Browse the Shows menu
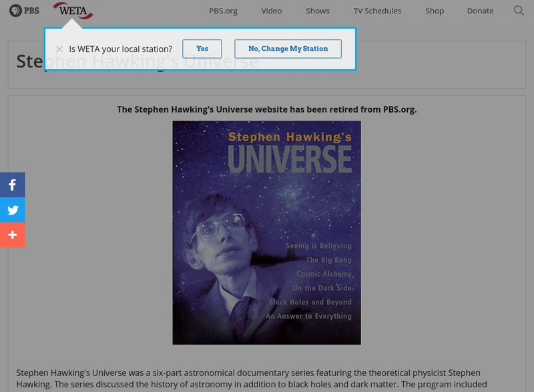 tap(317, 11)
